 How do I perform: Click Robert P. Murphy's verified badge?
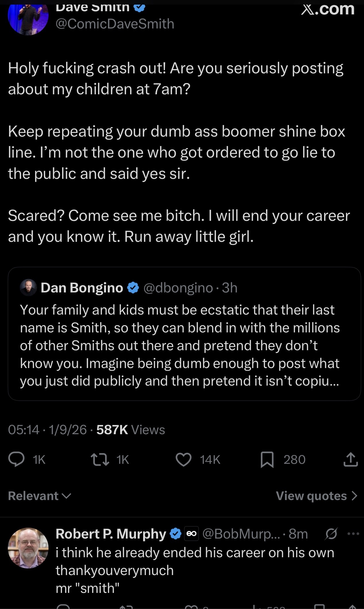click(x=176, y=534)
